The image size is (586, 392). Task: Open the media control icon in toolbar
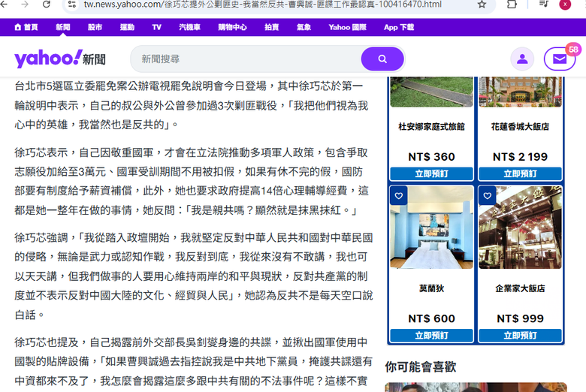(543, 4)
